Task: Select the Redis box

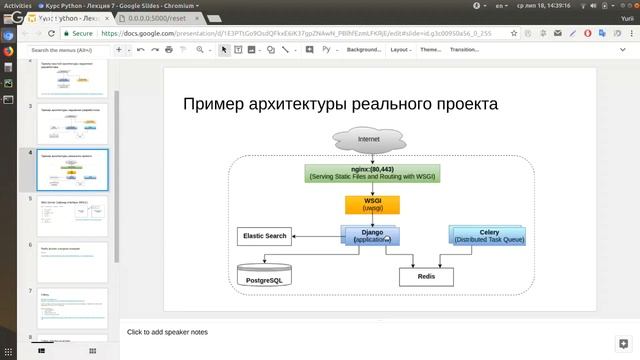Action: click(x=426, y=277)
